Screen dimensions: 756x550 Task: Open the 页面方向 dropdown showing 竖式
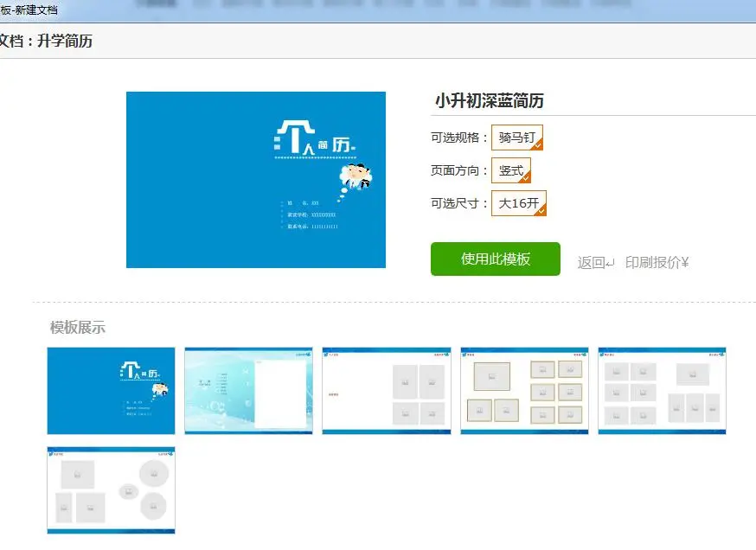tap(511, 170)
